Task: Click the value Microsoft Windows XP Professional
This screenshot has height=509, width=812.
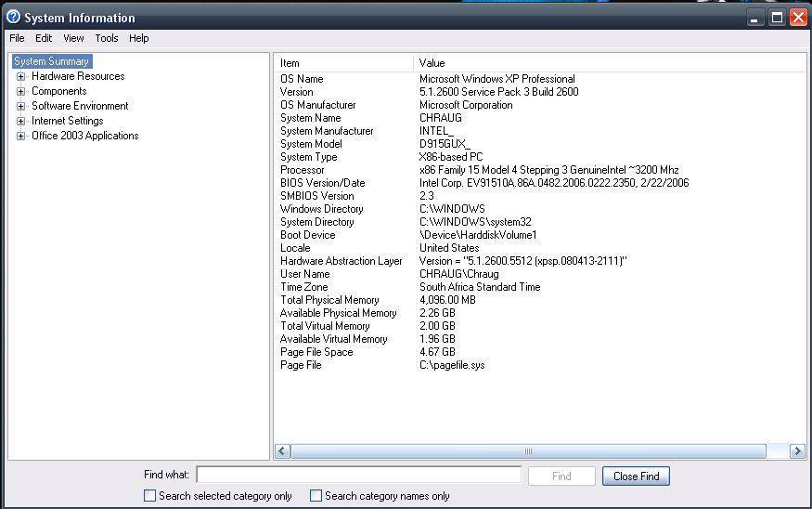Action: 497,79
